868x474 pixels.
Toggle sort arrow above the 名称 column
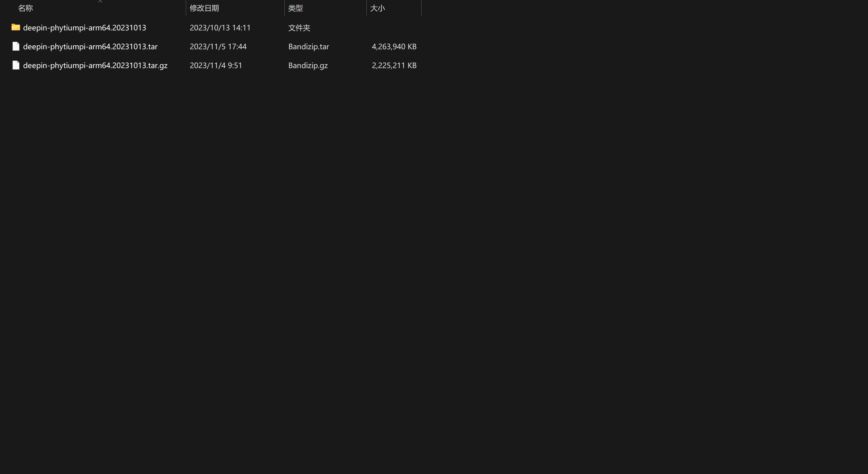pos(100,1)
